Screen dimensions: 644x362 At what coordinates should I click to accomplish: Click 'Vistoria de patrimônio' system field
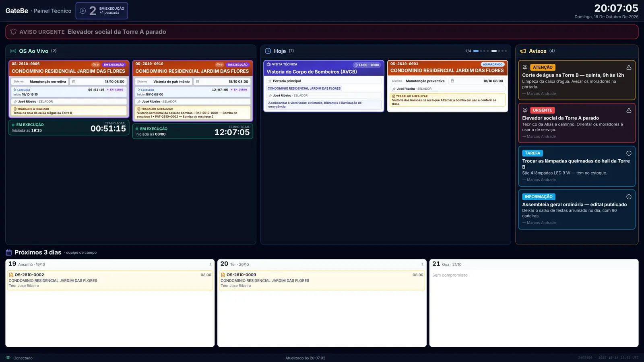point(163,82)
